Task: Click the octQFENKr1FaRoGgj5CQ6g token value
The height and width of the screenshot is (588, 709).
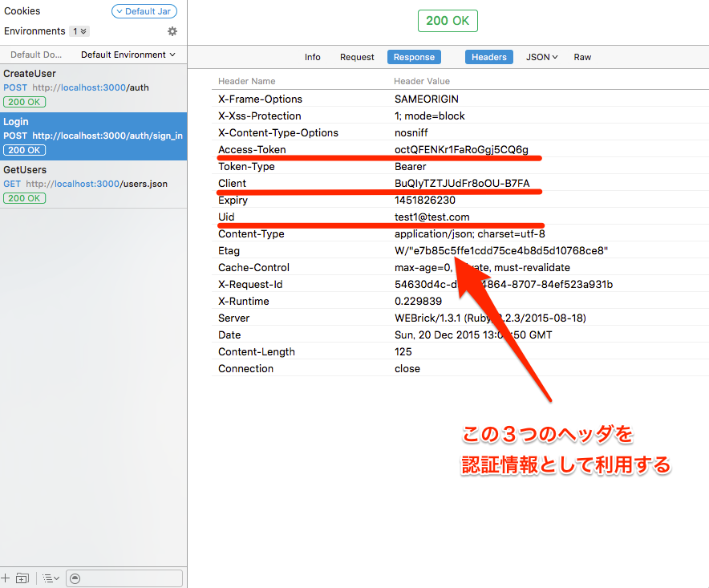Action: [461, 150]
